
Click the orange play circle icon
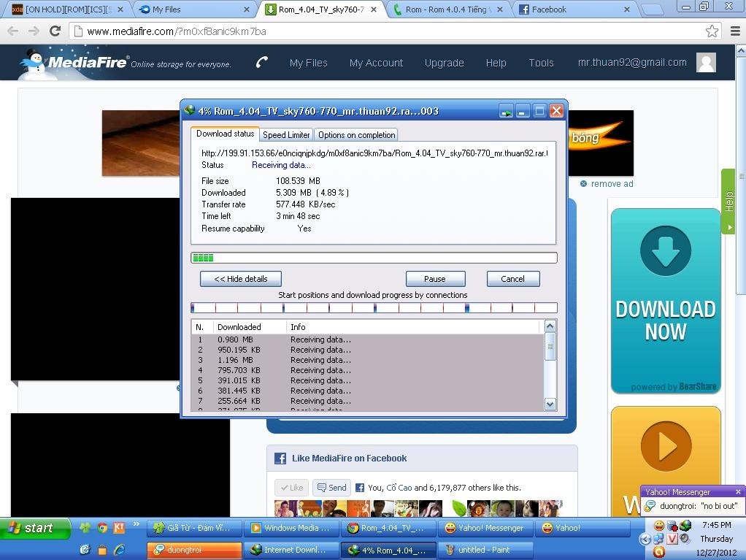[x=666, y=446]
